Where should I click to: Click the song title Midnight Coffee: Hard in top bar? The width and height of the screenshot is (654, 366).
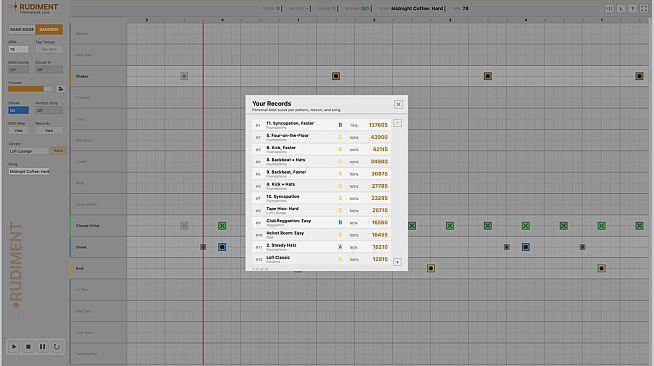[x=417, y=8]
